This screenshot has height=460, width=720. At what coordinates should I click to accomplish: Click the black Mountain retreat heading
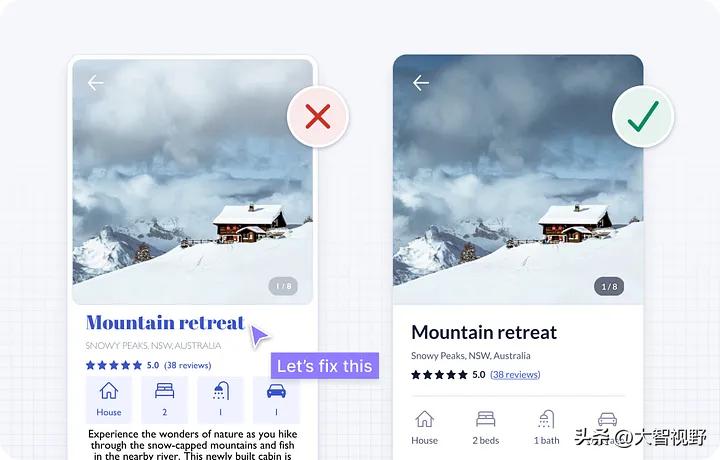(x=484, y=332)
